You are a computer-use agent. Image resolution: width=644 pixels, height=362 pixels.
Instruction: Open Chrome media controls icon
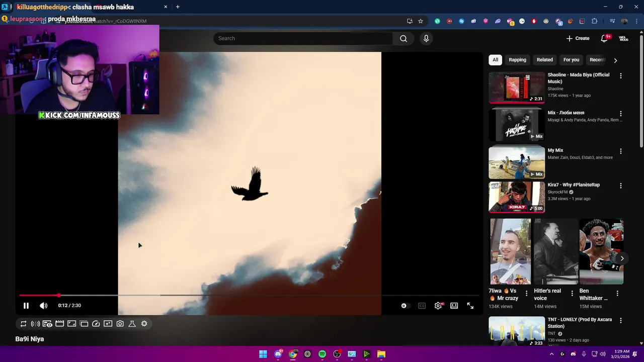click(612, 21)
